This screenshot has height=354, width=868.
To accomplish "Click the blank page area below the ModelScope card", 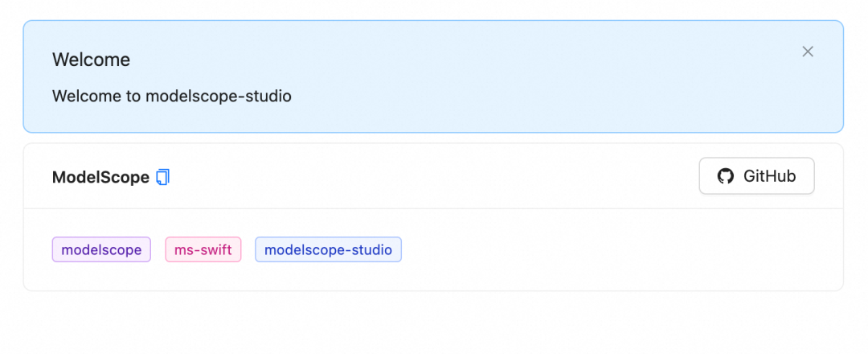I will [433, 324].
